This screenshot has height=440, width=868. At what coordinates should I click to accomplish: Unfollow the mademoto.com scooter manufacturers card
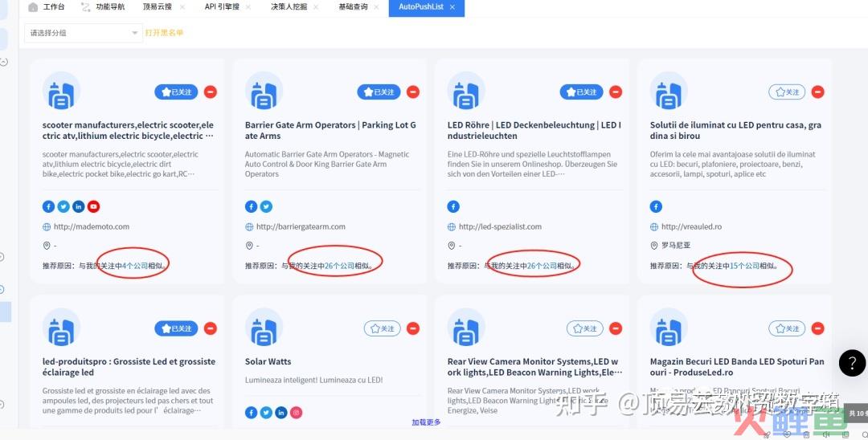pyautogui.click(x=176, y=92)
